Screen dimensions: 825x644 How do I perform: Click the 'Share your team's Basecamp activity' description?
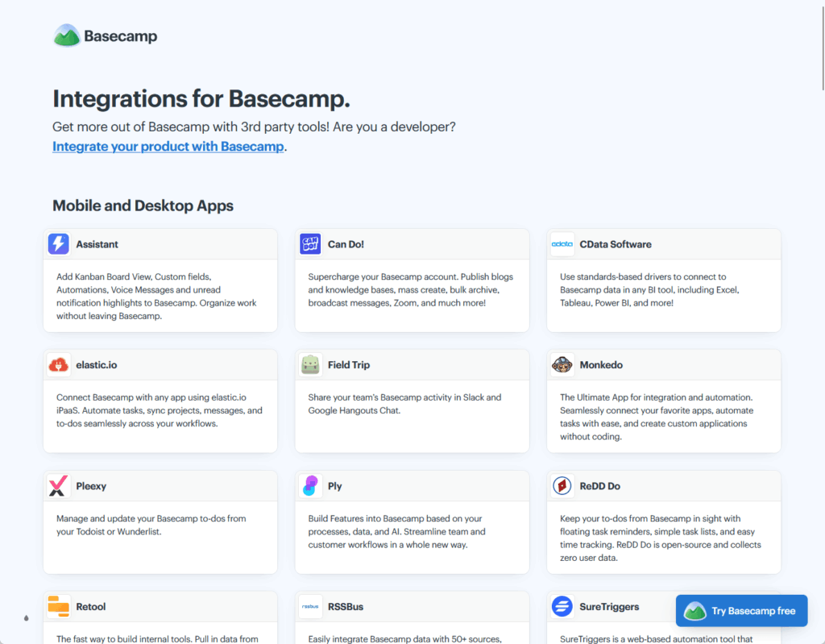[x=404, y=404]
